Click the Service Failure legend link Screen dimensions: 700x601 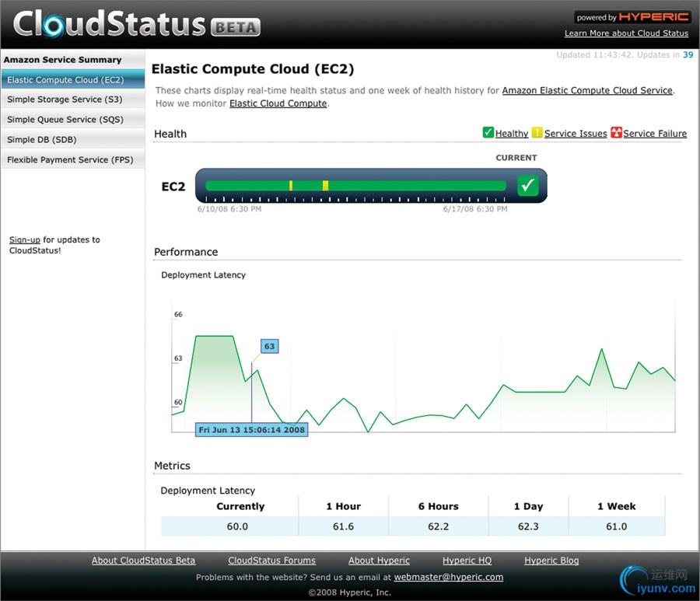[x=655, y=134]
